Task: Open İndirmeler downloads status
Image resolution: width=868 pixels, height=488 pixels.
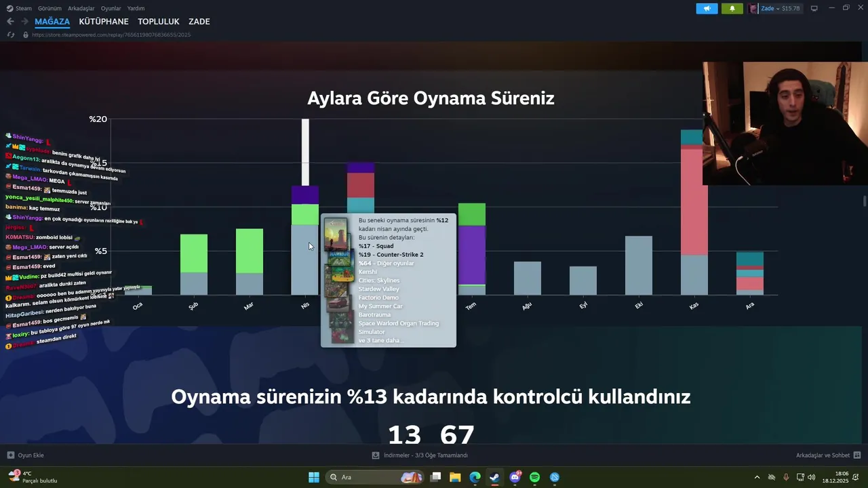Action: pos(420,455)
